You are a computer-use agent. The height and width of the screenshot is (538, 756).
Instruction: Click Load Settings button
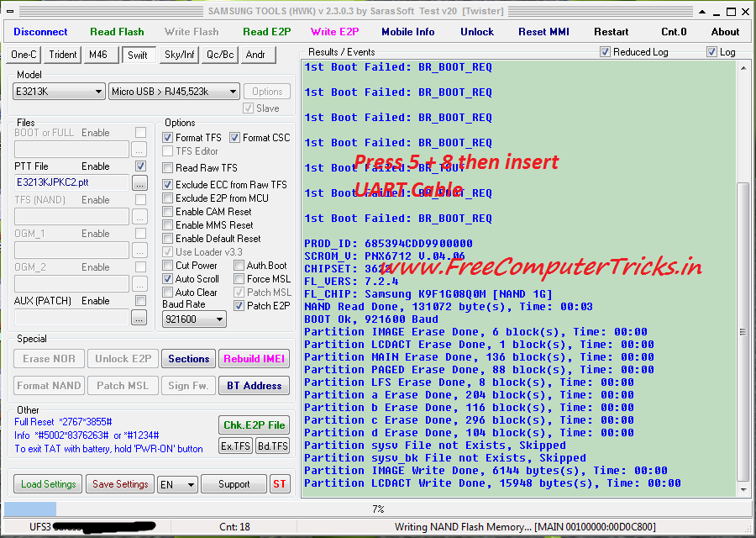click(x=48, y=484)
